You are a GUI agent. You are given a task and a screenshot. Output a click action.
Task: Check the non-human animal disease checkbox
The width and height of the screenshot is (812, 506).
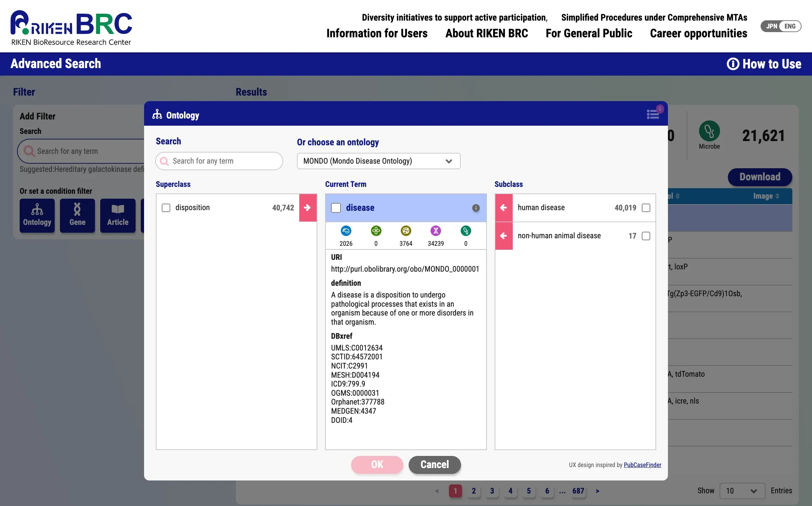(646, 236)
